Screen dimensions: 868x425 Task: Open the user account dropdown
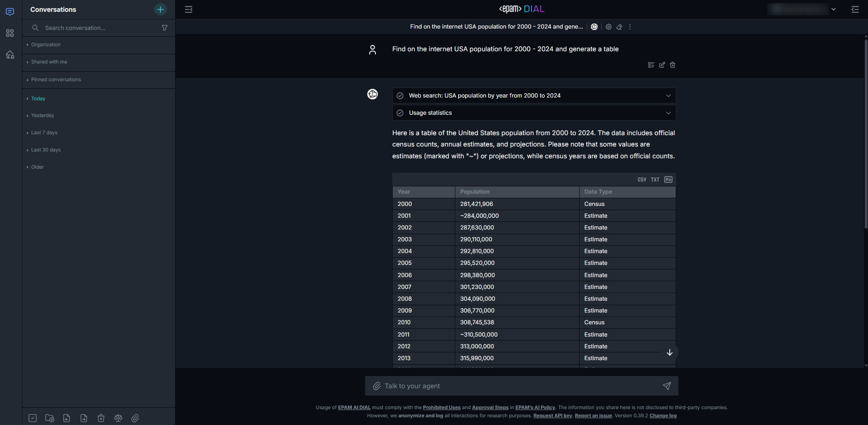coord(833,10)
